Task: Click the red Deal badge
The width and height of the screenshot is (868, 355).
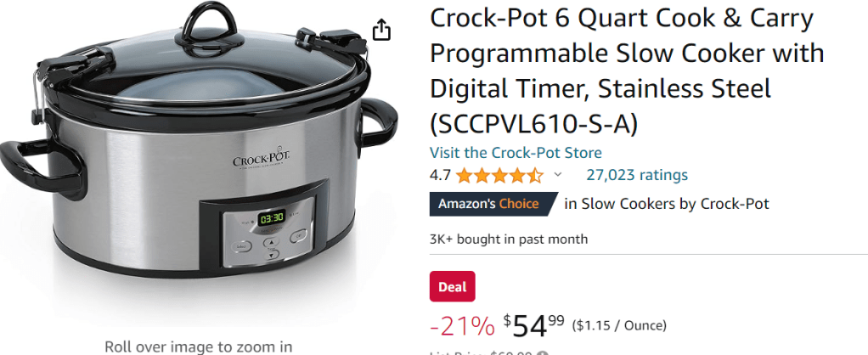Action: coord(453,286)
